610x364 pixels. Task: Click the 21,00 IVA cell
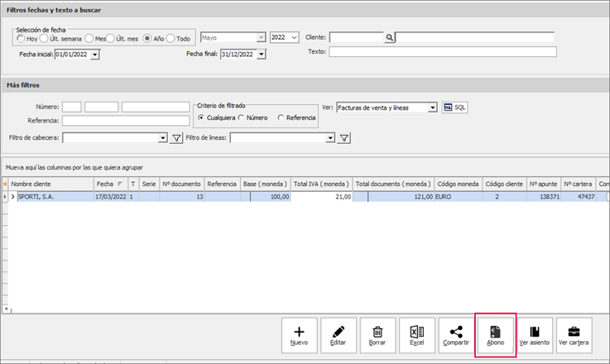click(321, 197)
